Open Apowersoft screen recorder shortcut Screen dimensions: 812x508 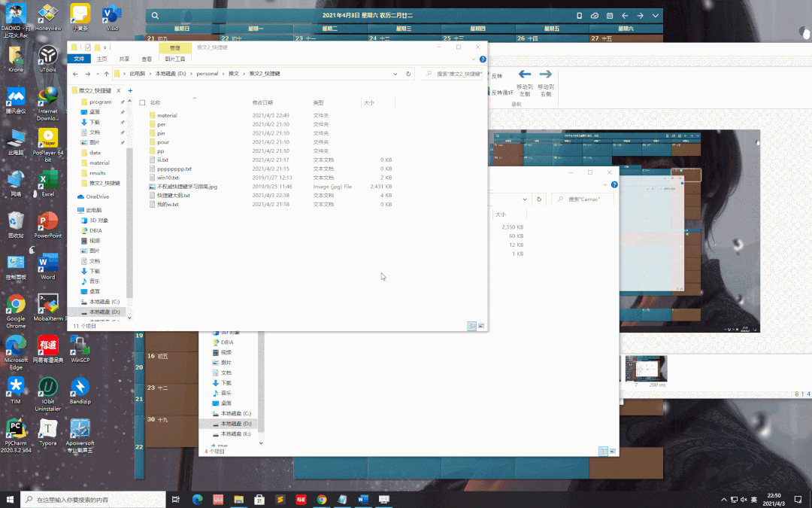(80, 436)
